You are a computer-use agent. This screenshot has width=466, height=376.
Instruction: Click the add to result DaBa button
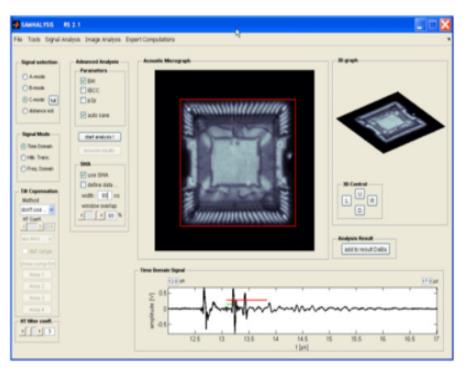click(x=365, y=249)
